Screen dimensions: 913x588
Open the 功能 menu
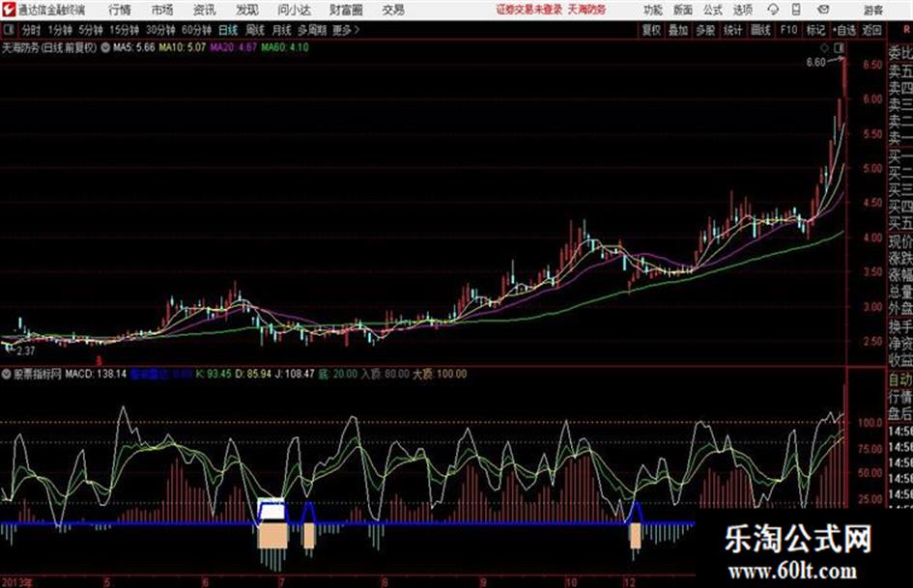(x=653, y=10)
